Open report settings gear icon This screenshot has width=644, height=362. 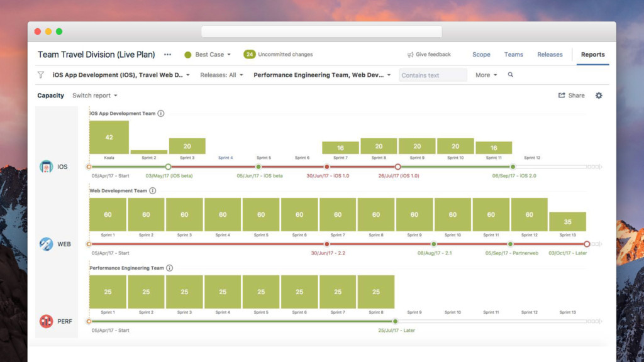click(x=599, y=96)
